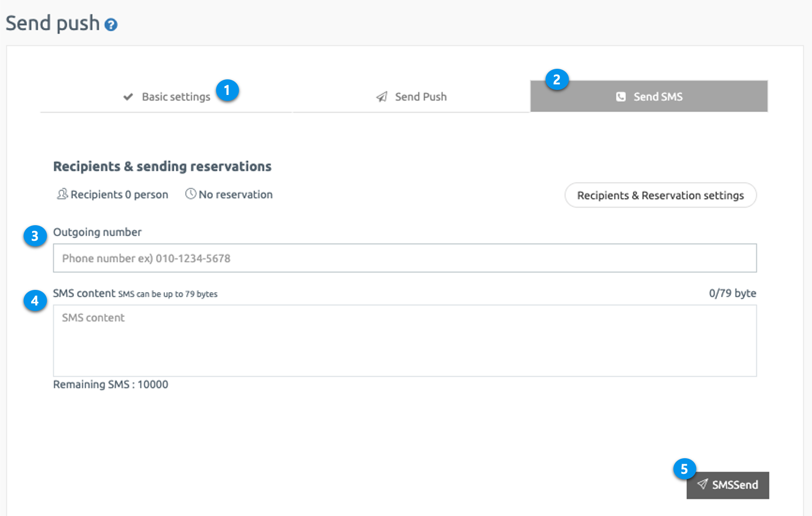
Task: Focus the Outgoing number phone field
Action: pyautogui.click(x=405, y=258)
